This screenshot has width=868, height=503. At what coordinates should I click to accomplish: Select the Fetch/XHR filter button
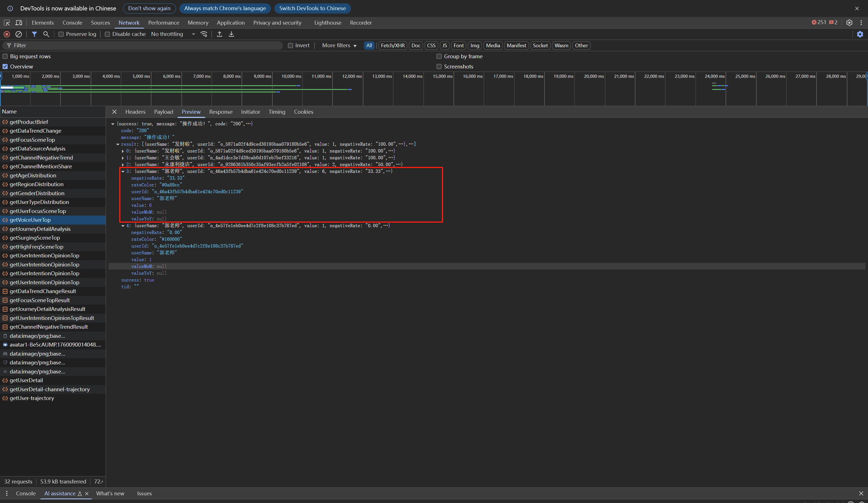point(392,46)
